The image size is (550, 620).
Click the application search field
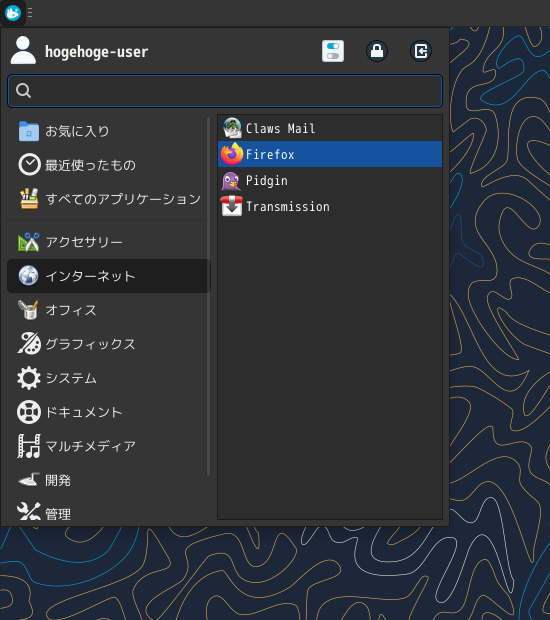[x=225, y=91]
